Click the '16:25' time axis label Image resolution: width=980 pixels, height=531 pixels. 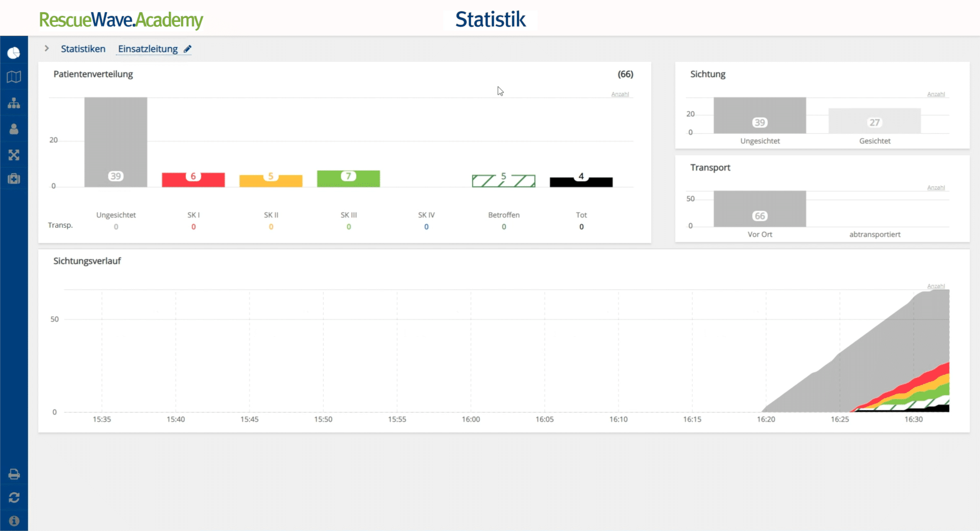coord(840,419)
